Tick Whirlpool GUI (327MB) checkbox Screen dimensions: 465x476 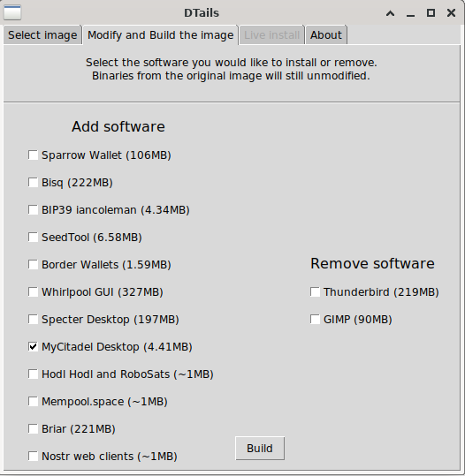33,291
